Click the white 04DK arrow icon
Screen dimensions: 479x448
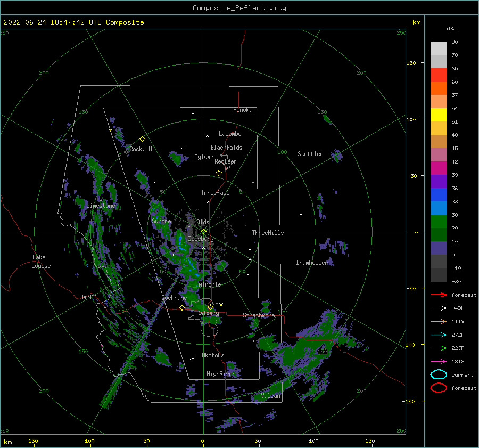click(x=439, y=308)
